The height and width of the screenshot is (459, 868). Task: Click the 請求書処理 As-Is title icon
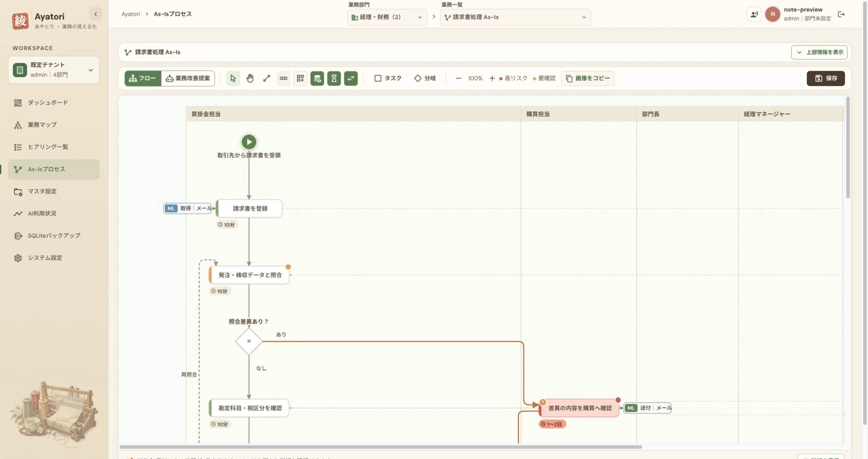(x=128, y=52)
